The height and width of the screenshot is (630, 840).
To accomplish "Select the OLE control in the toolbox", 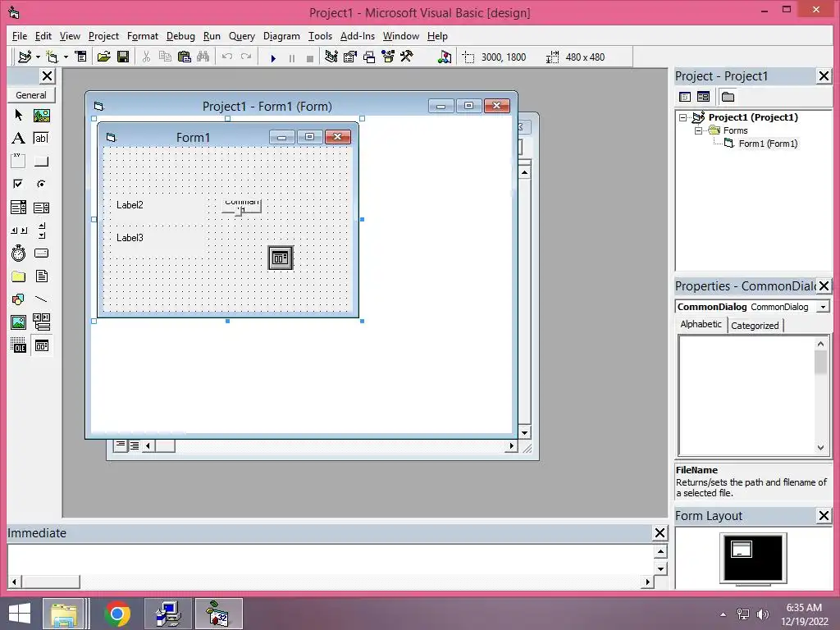I will pyautogui.click(x=18, y=345).
